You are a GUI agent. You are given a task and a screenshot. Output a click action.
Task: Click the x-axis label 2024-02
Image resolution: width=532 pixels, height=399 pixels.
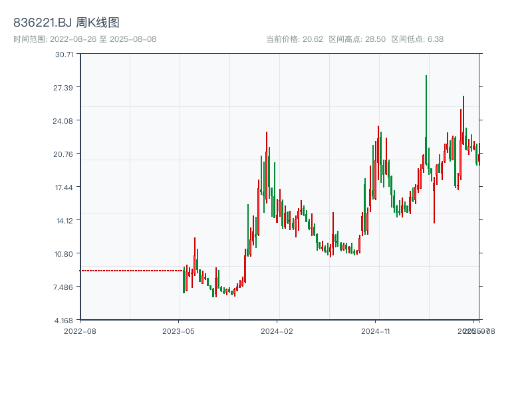[277, 331]
